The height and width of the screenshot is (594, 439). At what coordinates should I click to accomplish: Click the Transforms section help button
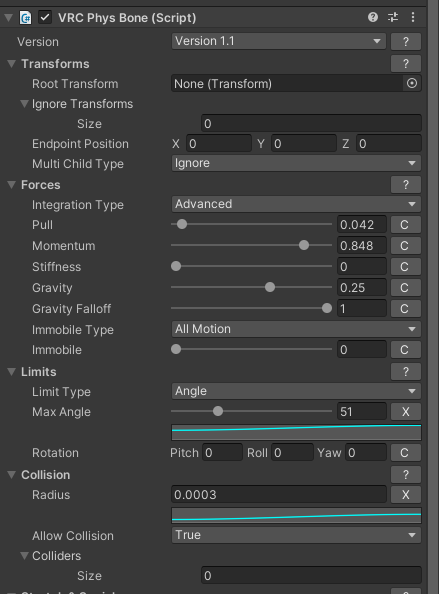coord(406,64)
